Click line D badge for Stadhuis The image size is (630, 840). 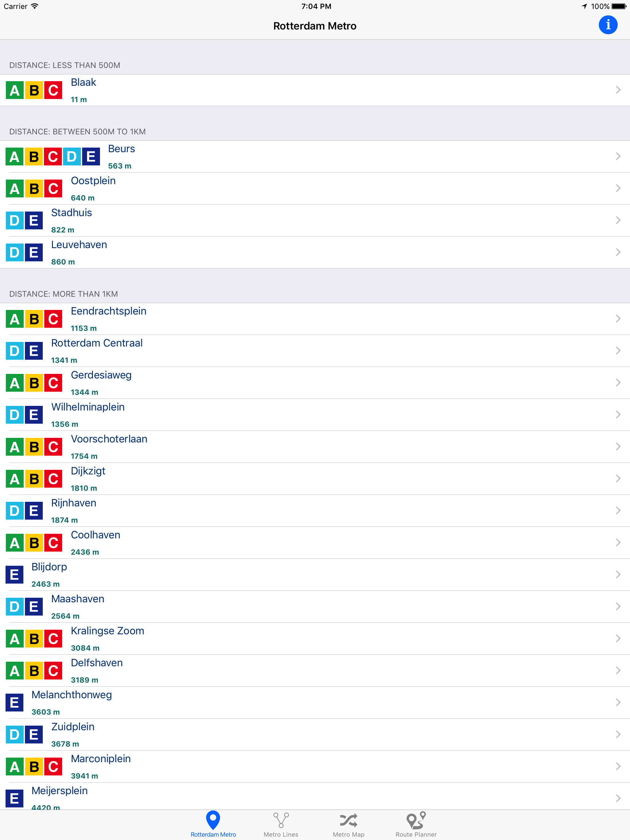pyautogui.click(x=14, y=220)
